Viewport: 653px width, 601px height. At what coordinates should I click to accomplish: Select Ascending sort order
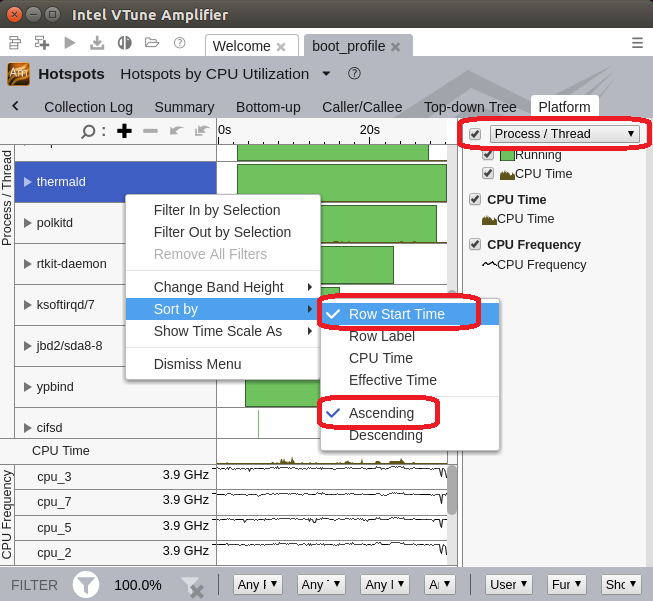381,413
